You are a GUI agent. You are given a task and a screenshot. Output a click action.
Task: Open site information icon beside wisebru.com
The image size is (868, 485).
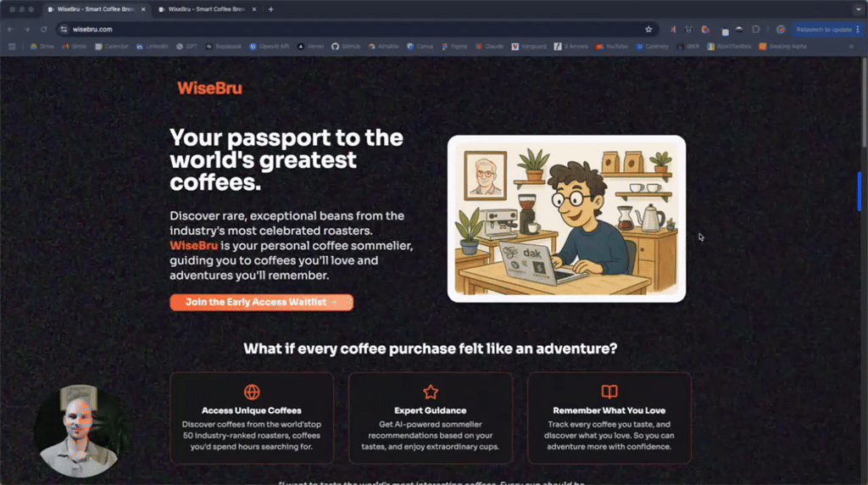tap(64, 30)
